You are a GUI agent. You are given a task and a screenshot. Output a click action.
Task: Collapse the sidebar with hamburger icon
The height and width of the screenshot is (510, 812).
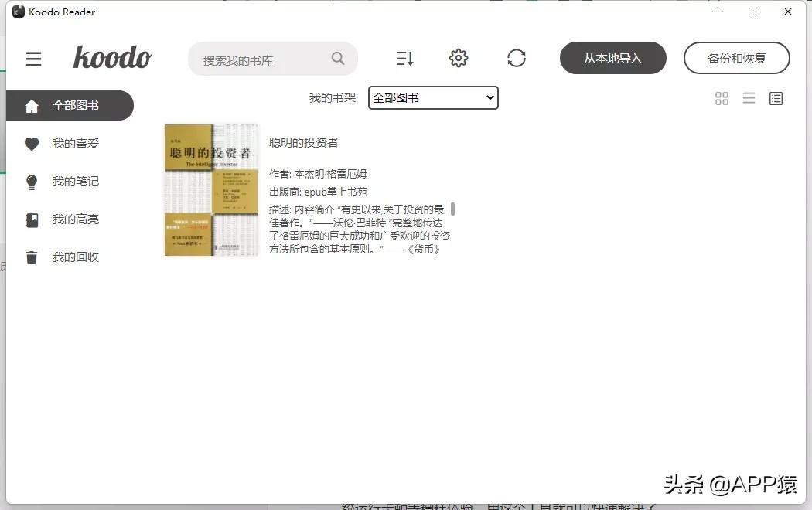point(33,58)
